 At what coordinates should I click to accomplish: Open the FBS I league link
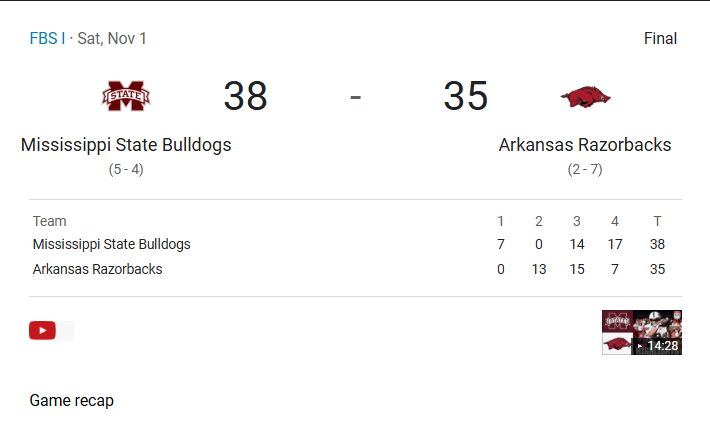[47, 39]
